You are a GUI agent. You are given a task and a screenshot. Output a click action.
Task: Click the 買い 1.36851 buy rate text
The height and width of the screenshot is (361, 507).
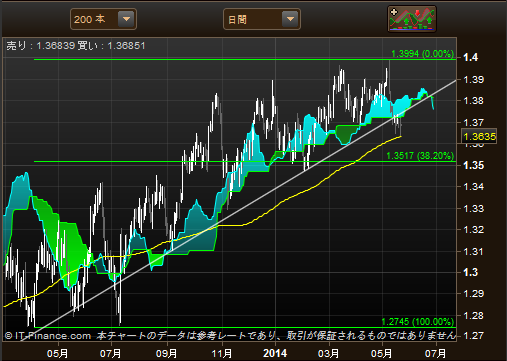point(111,46)
